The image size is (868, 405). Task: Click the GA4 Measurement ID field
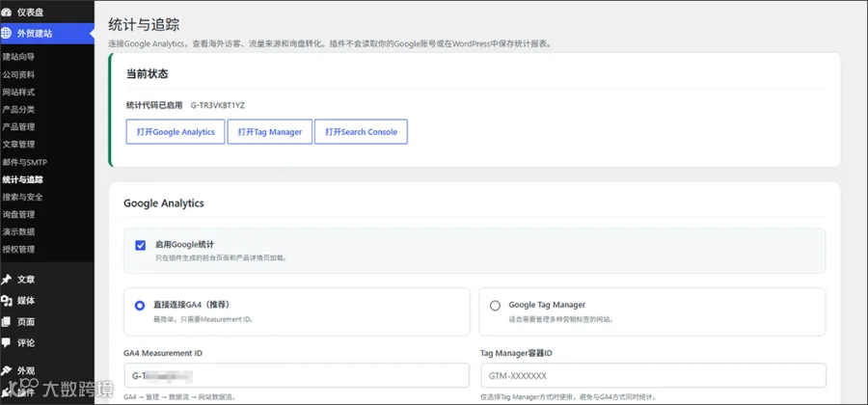tap(297, 376)
